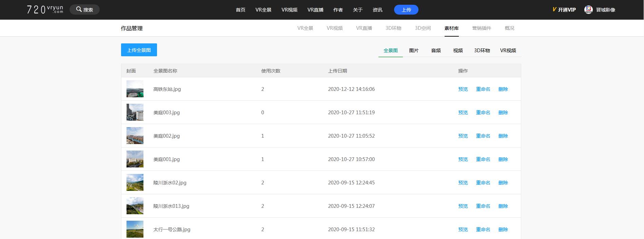Switch to the 图片 material tab
Image resolution: width=644 pixels, height=239 pixels.
click(x=413, y=51)
